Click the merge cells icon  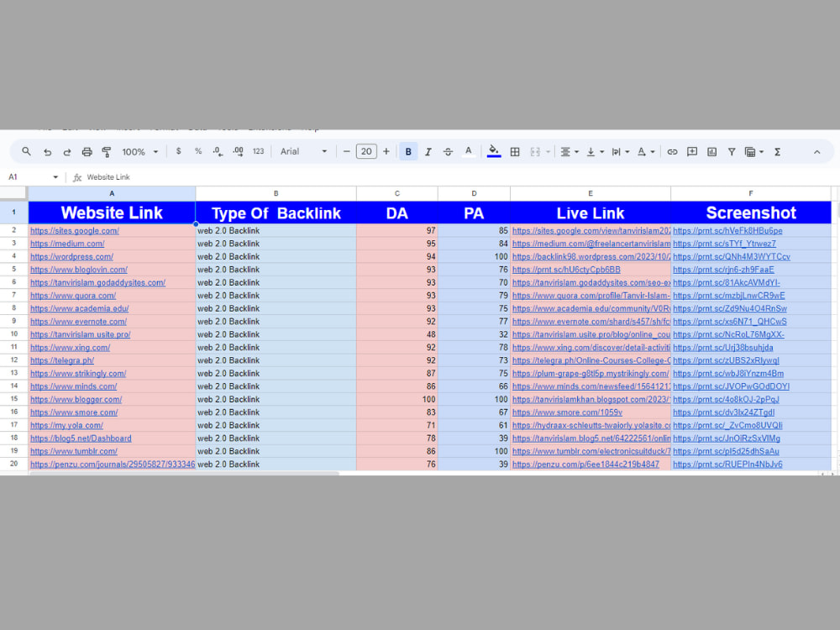pos(534,152)
